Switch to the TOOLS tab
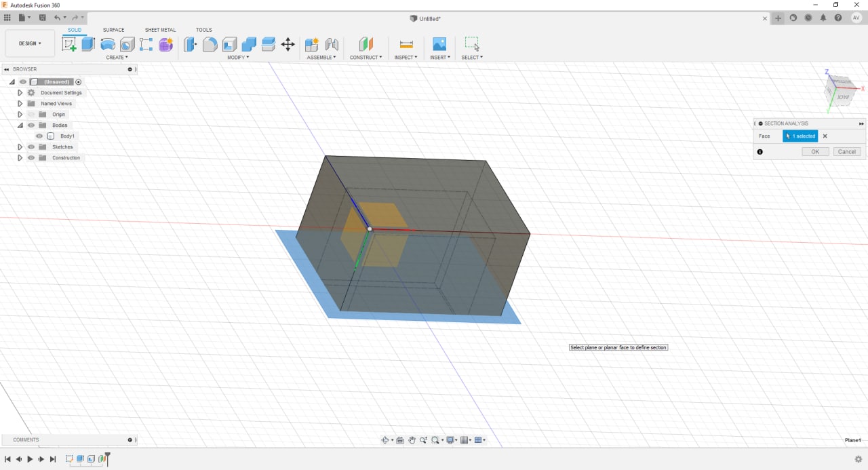 click(x=204, y=30)
